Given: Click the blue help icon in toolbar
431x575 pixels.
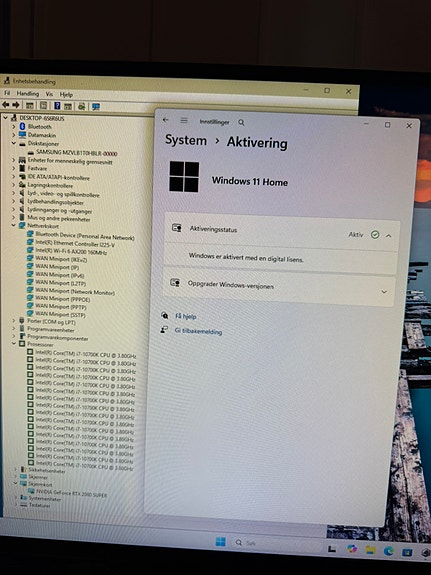Looking at the screenshot, I should [57, 106].
